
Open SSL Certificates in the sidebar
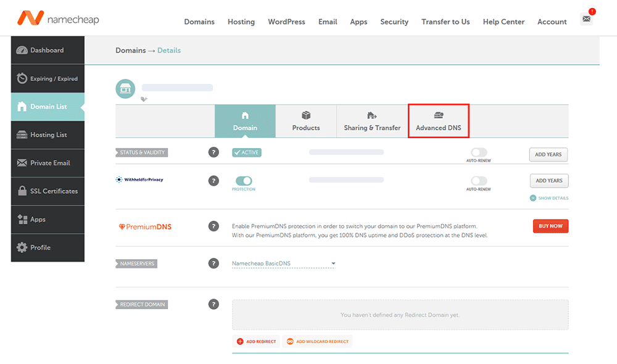click(x=48, y=191)
